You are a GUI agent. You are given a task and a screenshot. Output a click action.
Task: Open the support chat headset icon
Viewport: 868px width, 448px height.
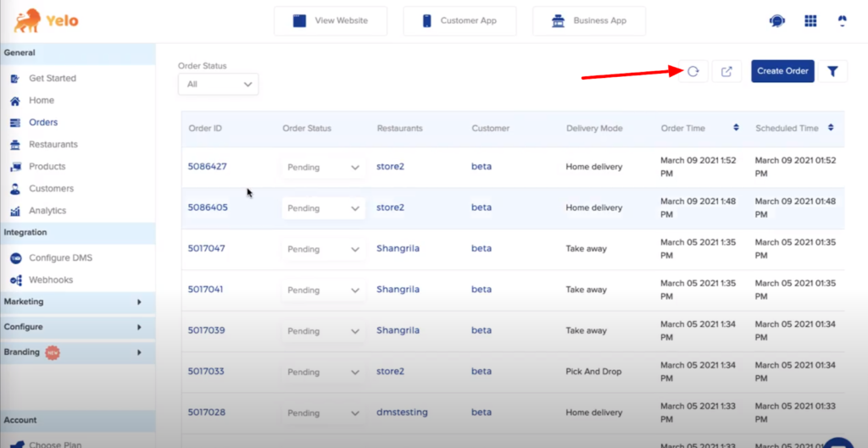click(x=777, y=21)
